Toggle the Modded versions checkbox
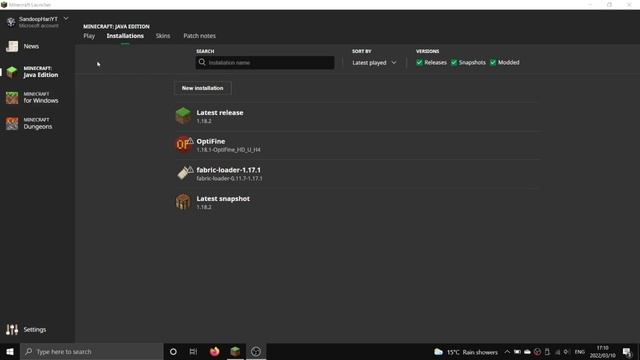The image size is (640, 360). pos(493,62)
